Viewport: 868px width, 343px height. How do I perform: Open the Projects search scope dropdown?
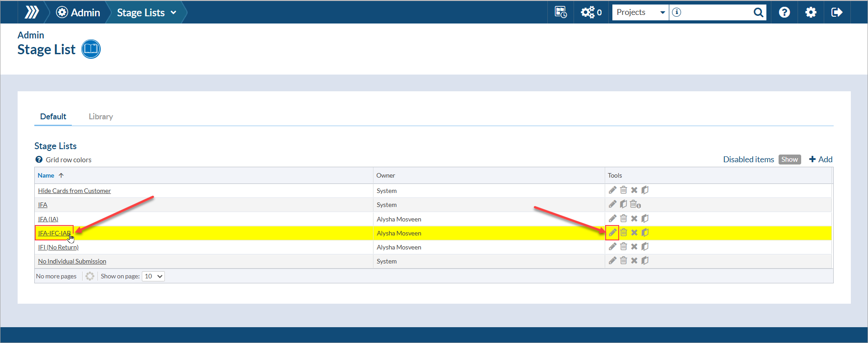tap(640, 13)
